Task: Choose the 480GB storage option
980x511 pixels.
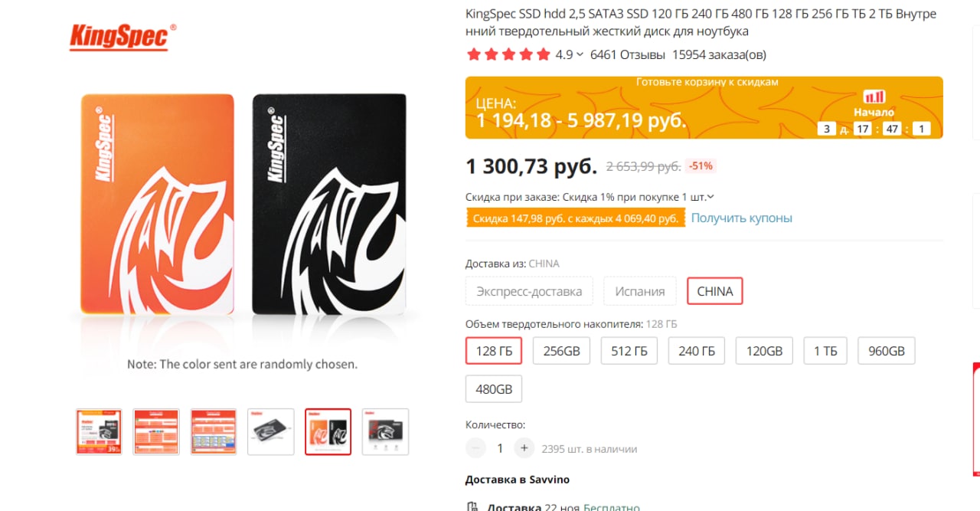Action: click(x=494, y=388)
